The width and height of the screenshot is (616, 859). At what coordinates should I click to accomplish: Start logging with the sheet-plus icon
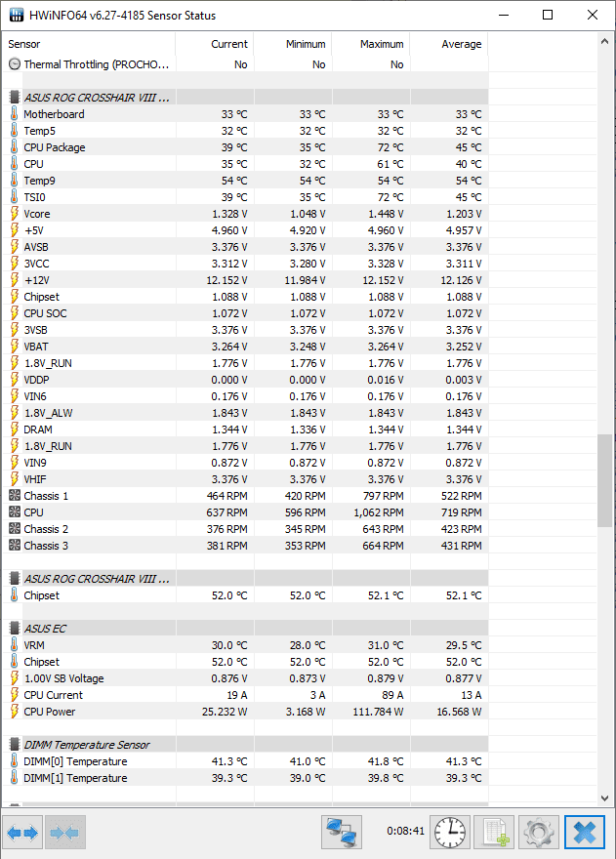(494, 833)
